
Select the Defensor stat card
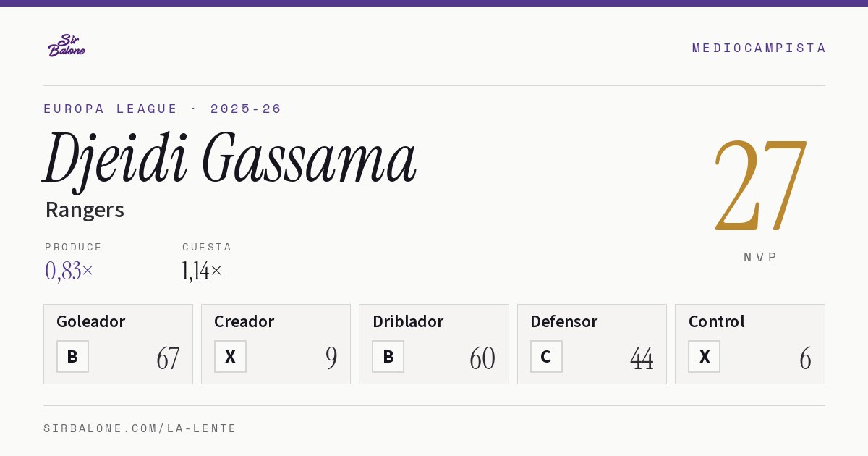coord(592,344)
